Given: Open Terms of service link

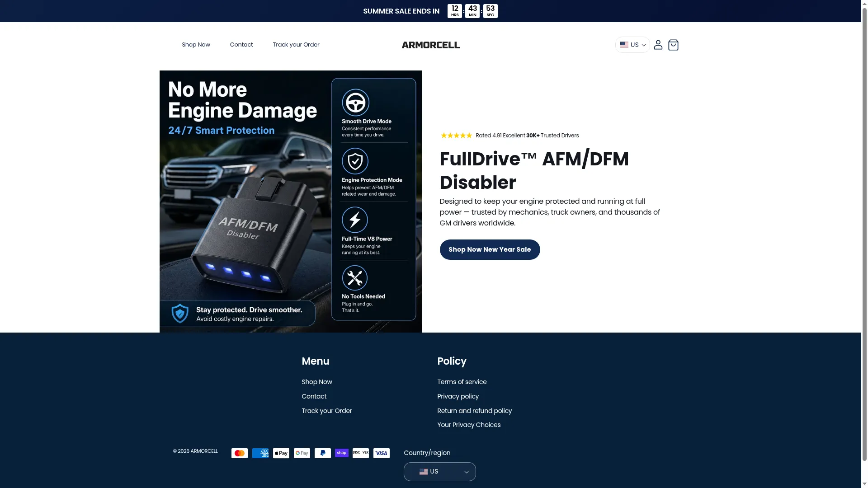Looking at the screenshot, I should click(462, 382).
